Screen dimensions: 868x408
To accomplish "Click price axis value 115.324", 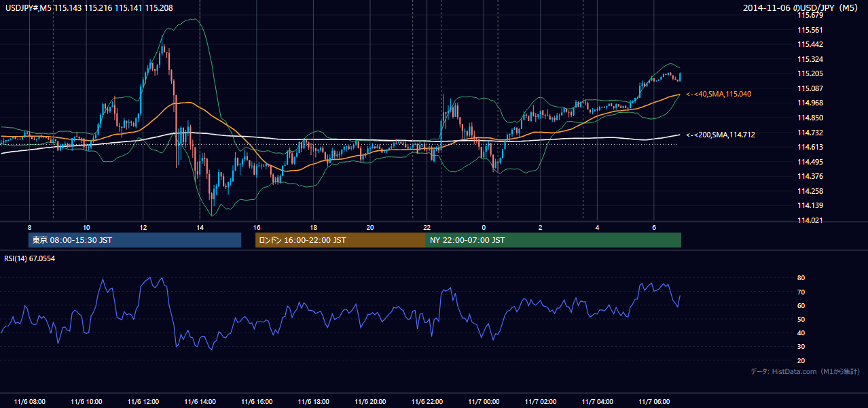I will click(810, 59).
